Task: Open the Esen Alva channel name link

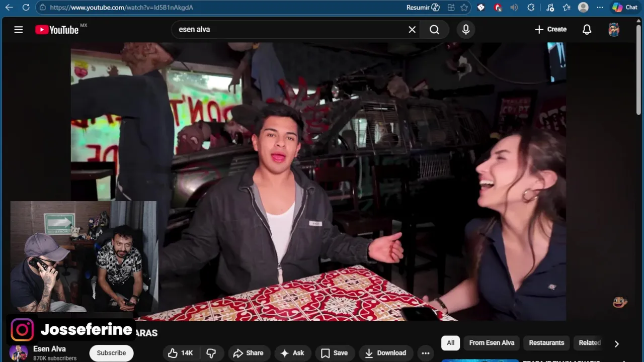Action: 49,349
